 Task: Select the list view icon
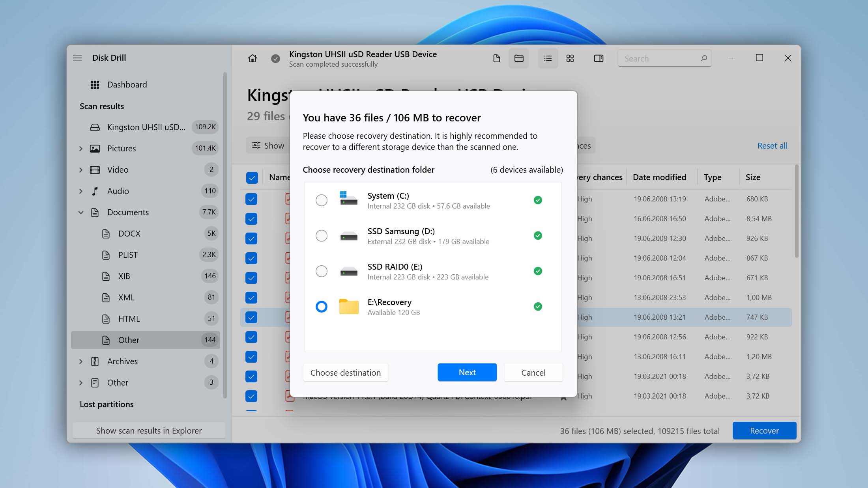click(x=547, y=58)
